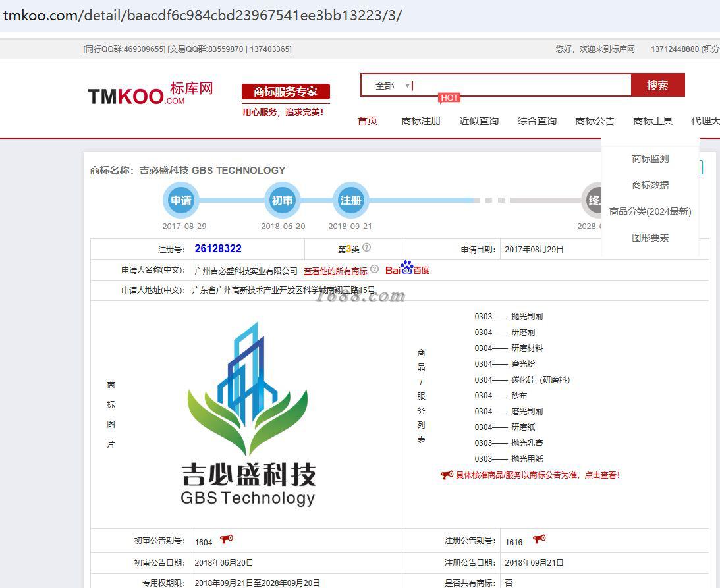Click the 申请 stage circle

(x=181, y=200)
